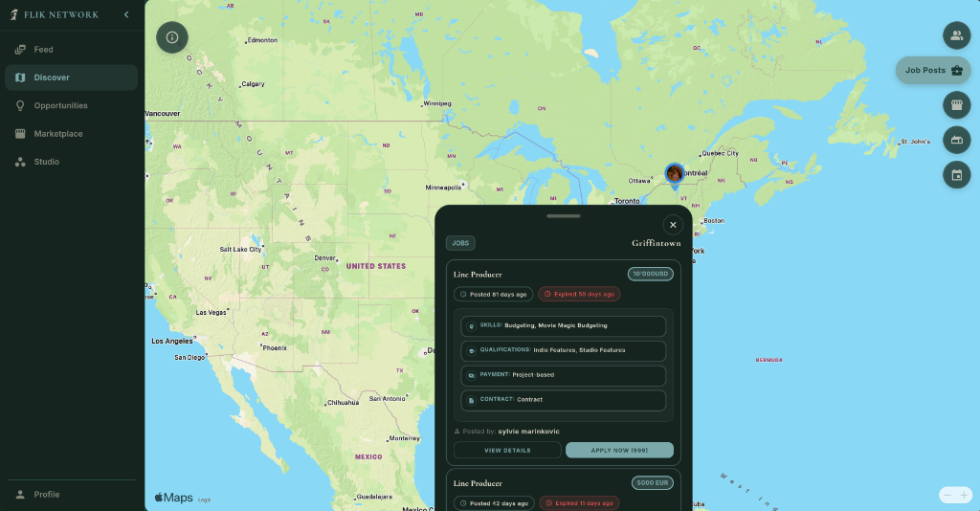
Task: Zoom in the map with plus button
Action: [x=964, y=496]
